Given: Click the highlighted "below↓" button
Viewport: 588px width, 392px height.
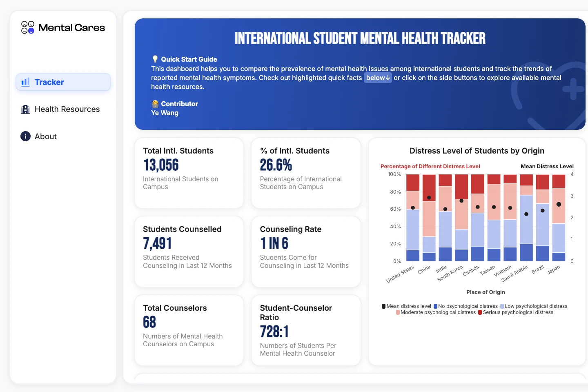Looking at the screenshot, I should click(378, 78).
